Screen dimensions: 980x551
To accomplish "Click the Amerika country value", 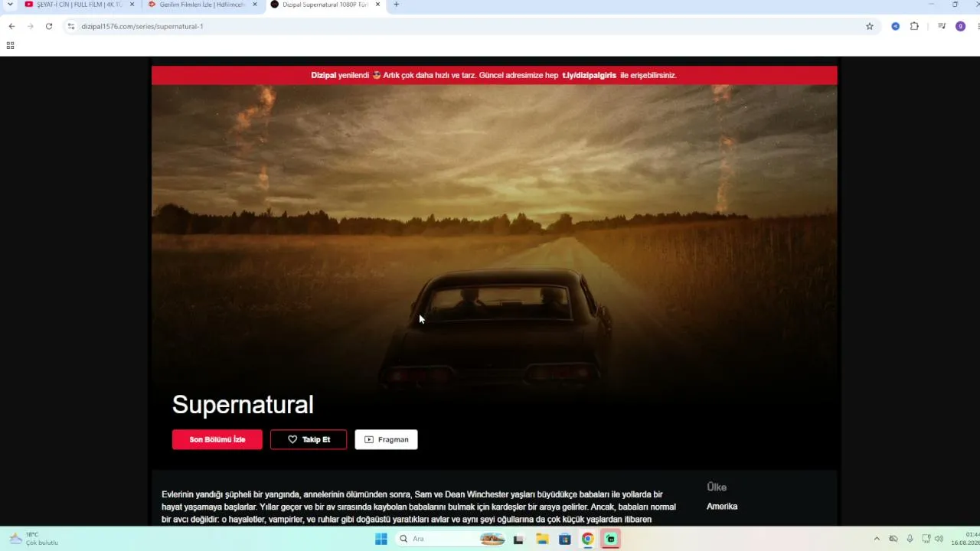I will click(722, 507).
